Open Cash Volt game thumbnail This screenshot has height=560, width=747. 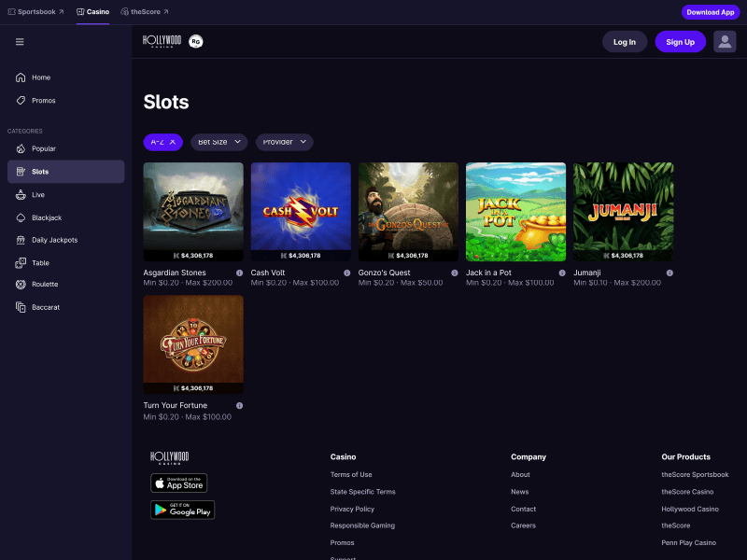point(301,212)
